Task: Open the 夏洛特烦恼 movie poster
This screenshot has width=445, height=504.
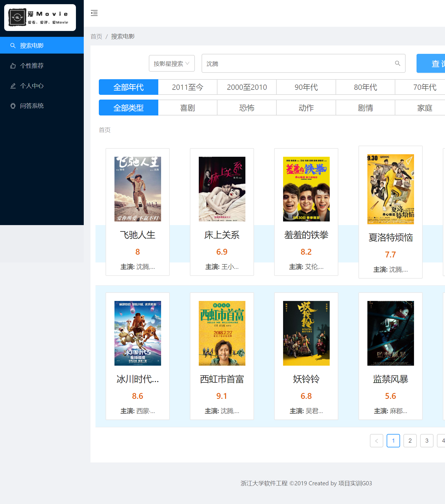Action: (391, 189)
